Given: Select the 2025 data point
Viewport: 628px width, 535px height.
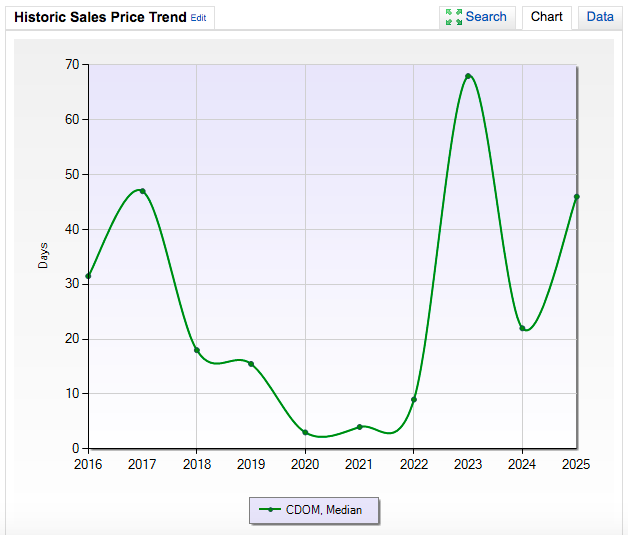Looking at the screenshot, I should point(577,197).
